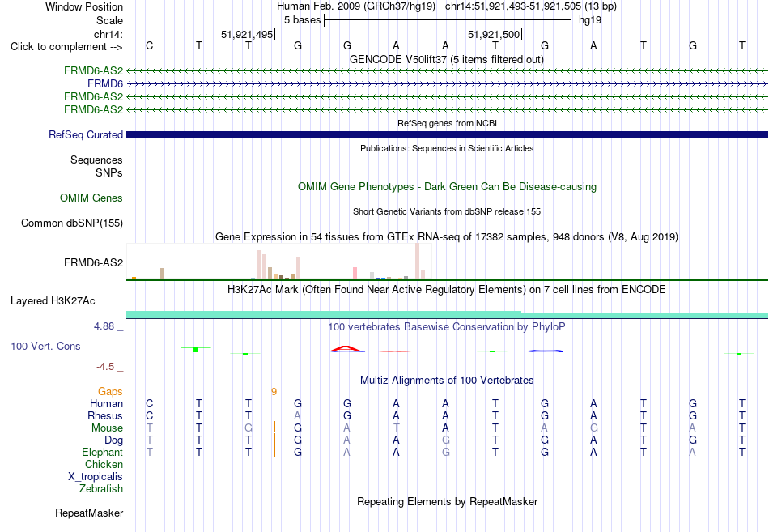Click the GTEx expression bar chart
Screen dimensions: 769x532
click(x=278, y=262)
